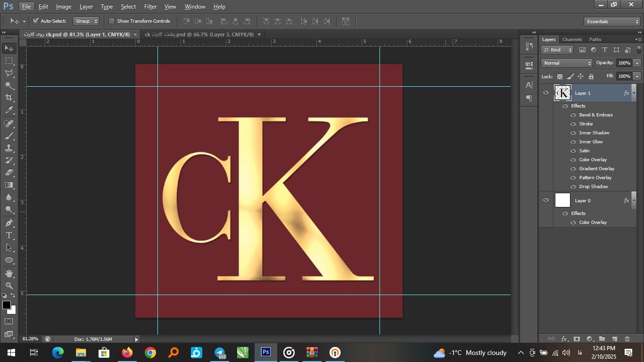Select the Hand tool
The image size is (644, 362).
9,273
